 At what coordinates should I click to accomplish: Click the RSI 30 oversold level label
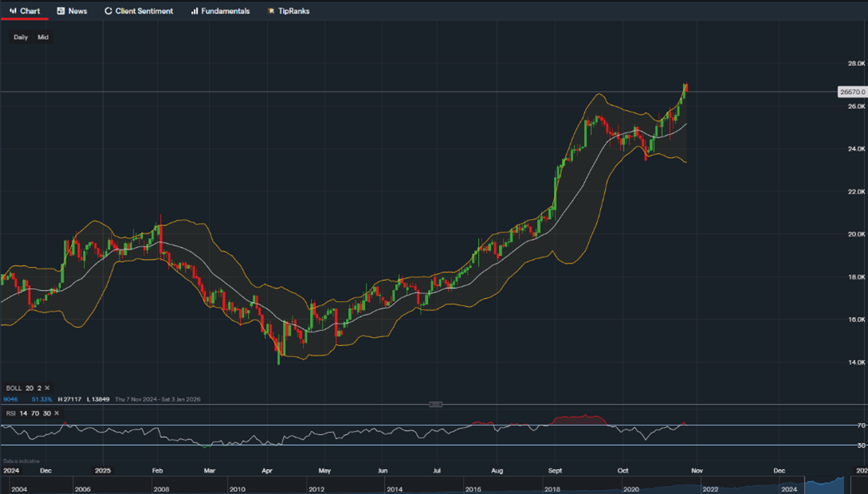(861, 445)
